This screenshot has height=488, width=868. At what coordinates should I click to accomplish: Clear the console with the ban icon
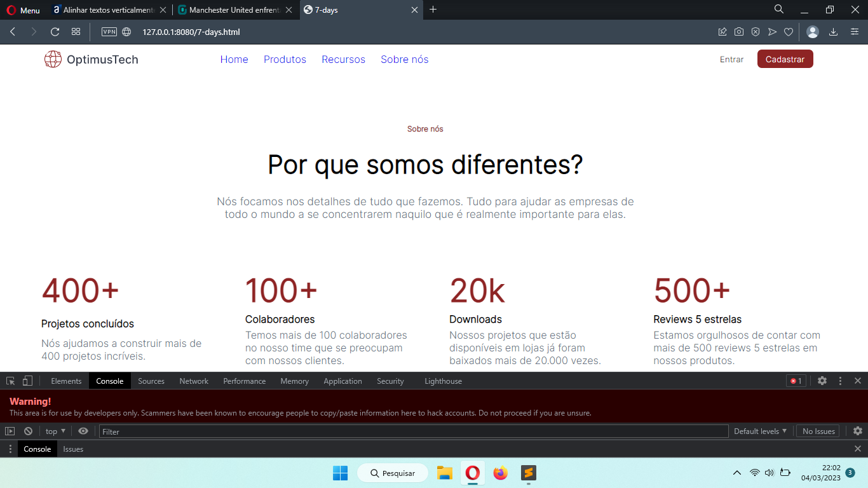28,431
